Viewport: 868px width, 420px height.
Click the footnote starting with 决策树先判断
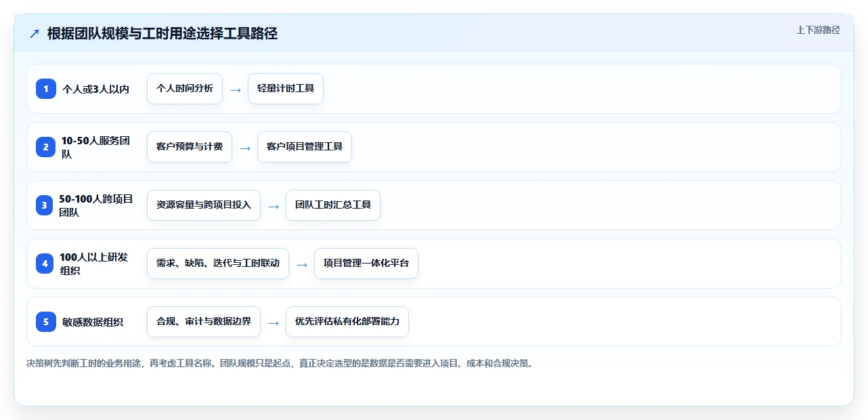(280, 363)
